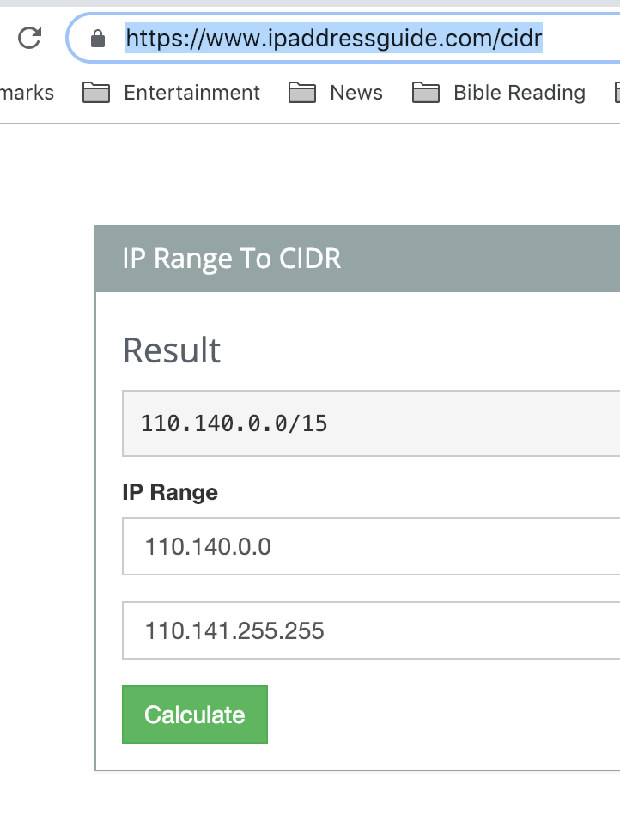Expand the News bookmark label
Viewport: 620px width, 840px height.
[356, 93]
